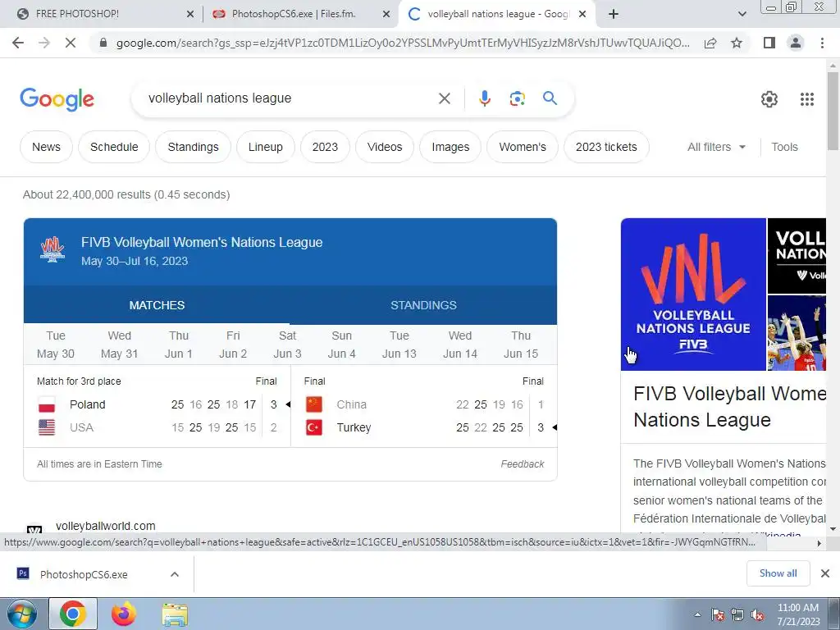Expand the All filters dropdown

[716, 147]
